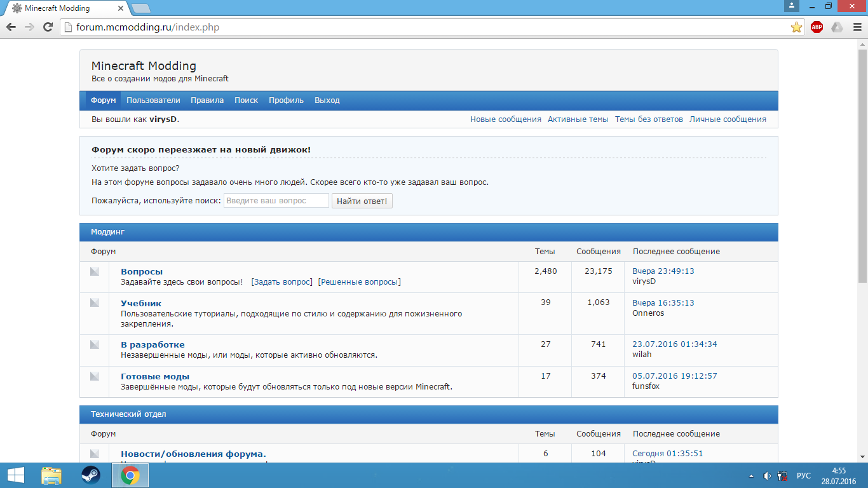Click the network icon in system tray
The height and width of the screenshot is (488, 868).
[x=782, y=475]
